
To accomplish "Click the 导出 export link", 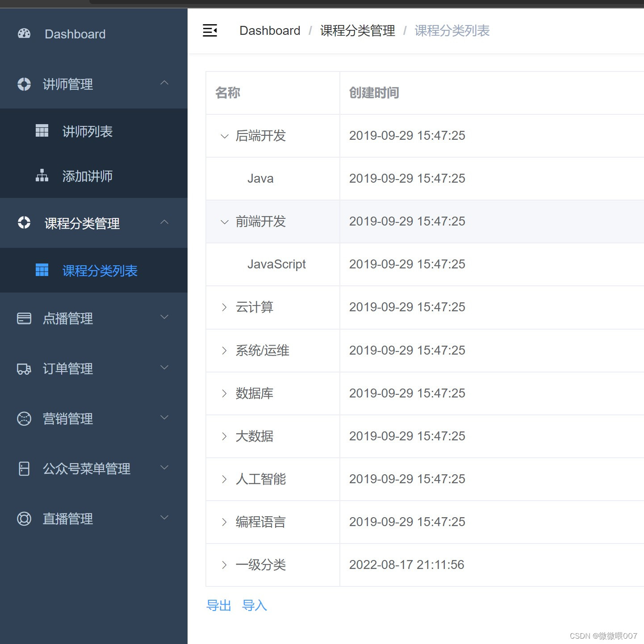I will [x=219, y=606].
